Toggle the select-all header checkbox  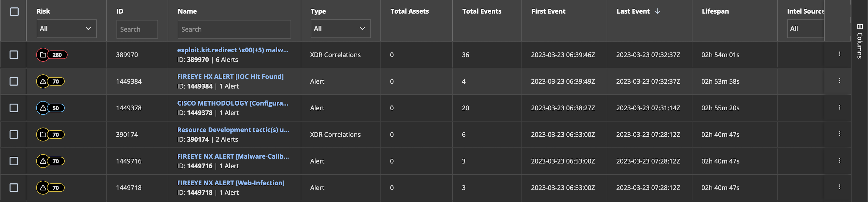(x=14, y=12)
